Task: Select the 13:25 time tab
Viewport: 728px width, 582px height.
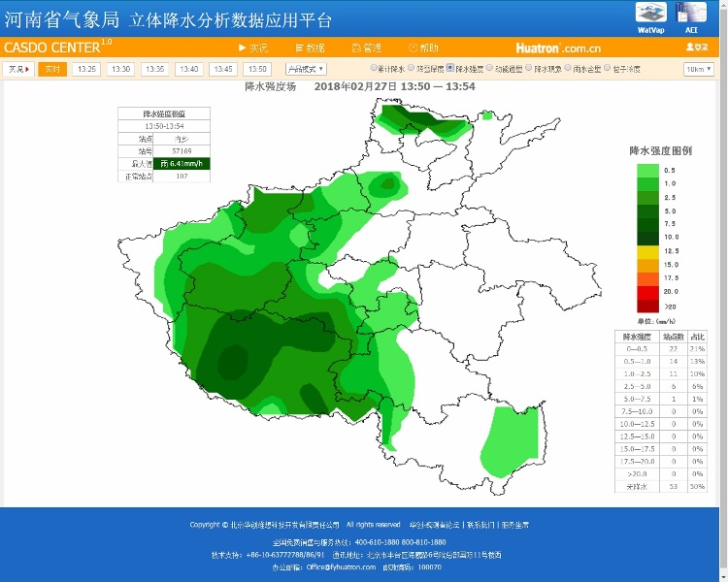Action: [x=86, y=69]
